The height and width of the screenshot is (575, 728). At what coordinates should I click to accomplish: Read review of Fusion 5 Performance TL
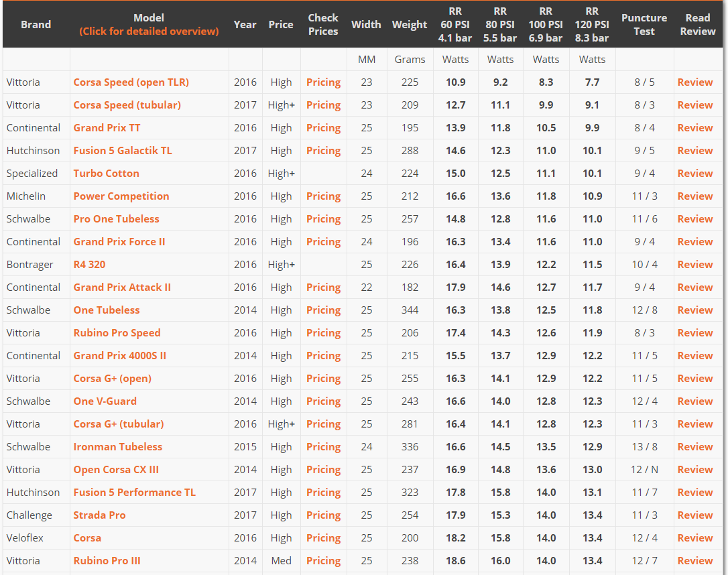pos(695,492)
